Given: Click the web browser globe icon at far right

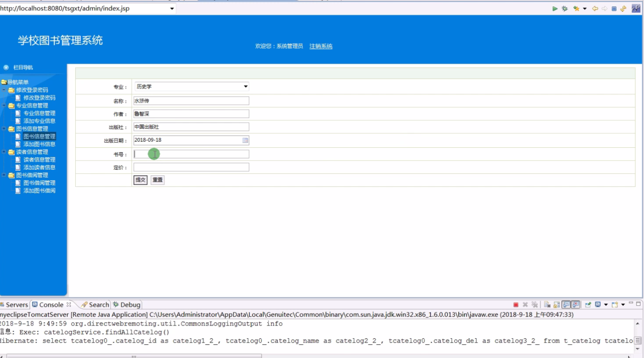Looking at the screenshot, I should pyautogui.click(x=636, y=8).
